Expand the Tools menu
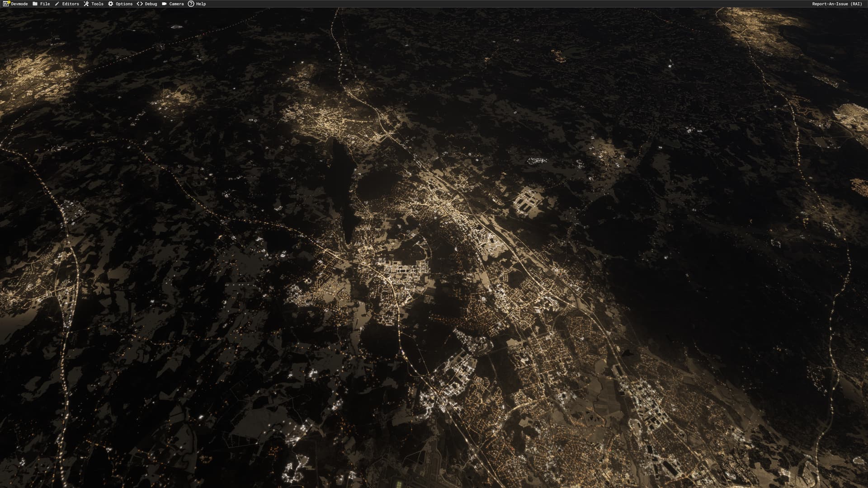Screen dimensions: 868x488 point(97,4)
